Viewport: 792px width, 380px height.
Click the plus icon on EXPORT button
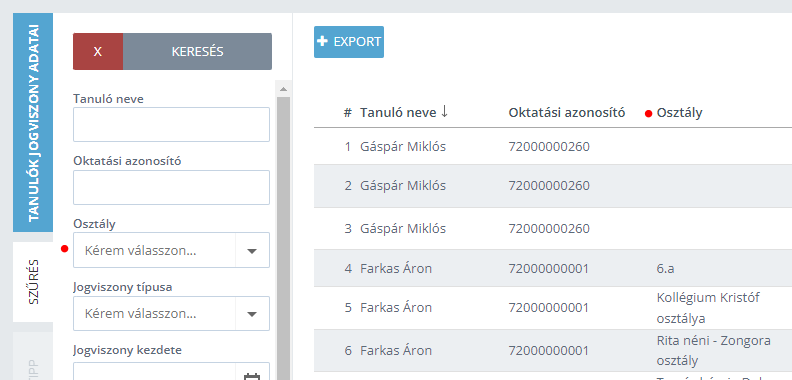coord(322,41)
